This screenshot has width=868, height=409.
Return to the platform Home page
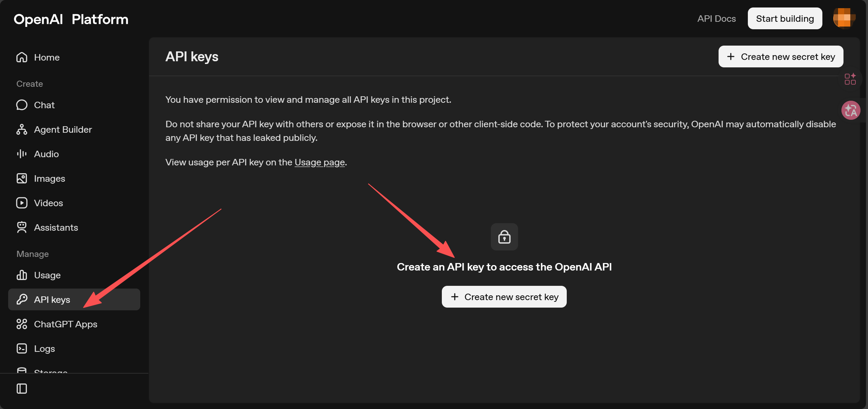46,57
